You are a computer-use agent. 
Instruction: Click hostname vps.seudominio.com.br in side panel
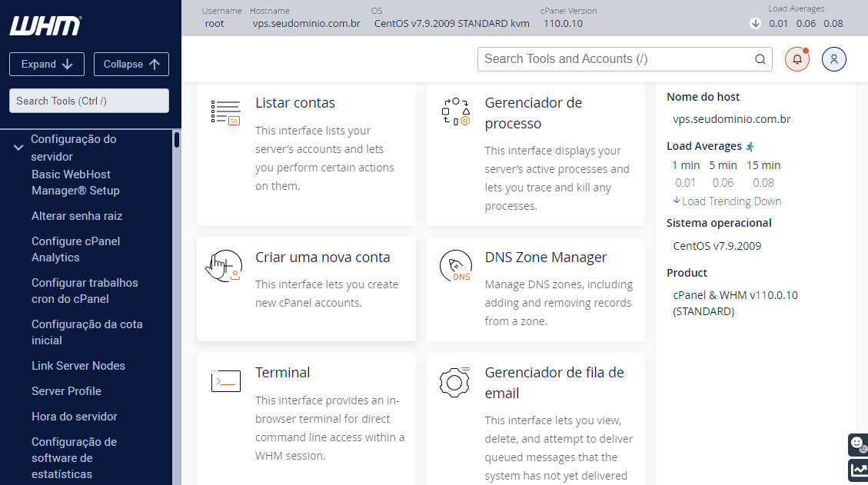731,119
